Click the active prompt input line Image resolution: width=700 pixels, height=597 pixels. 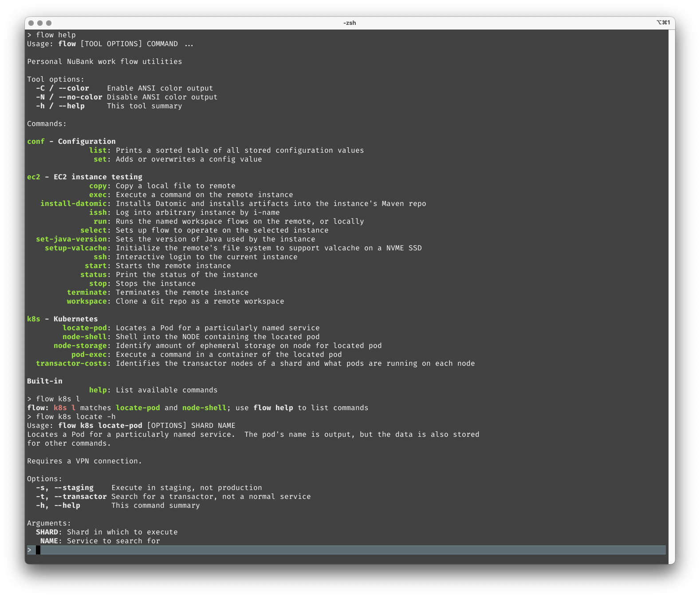point(346,550)
